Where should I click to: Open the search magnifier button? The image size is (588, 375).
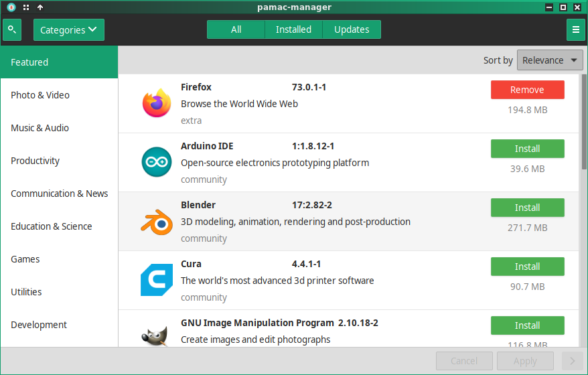12,29
